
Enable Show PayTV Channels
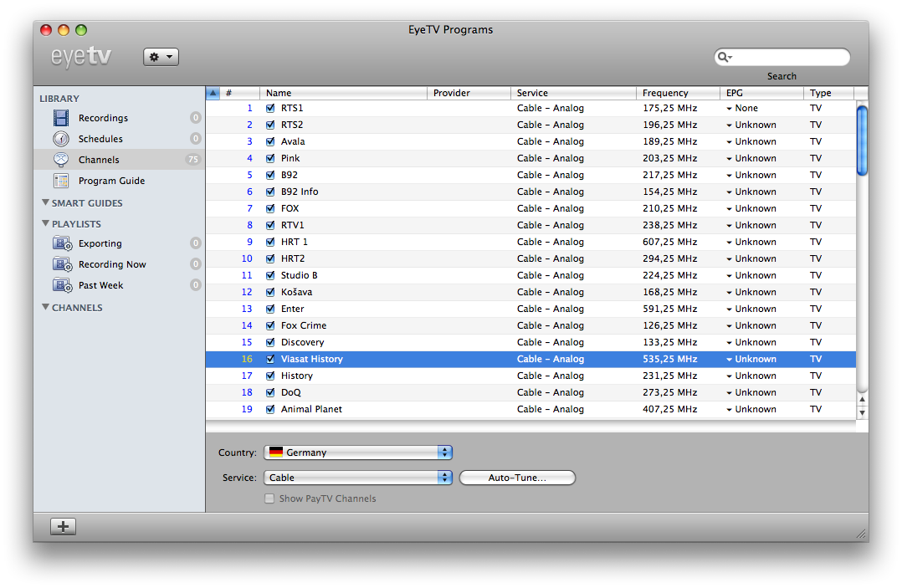point(269,499)
